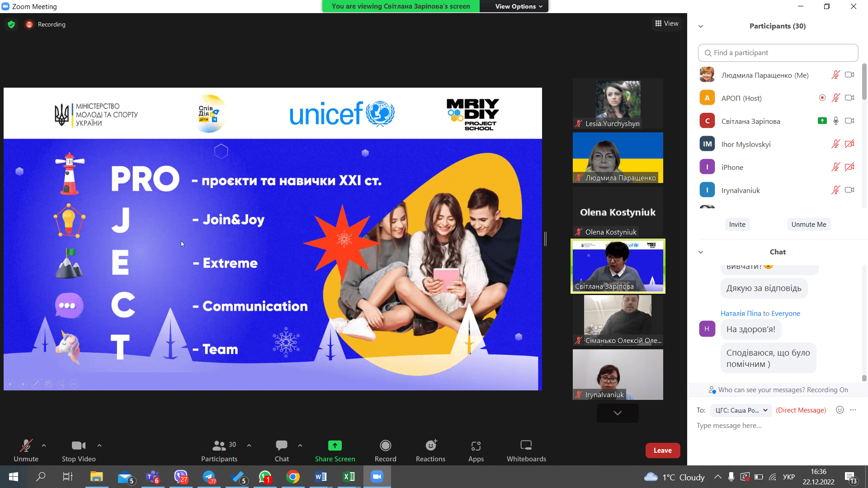Open the View layout menu
Image resolution: width=868 pixels, height=488 pixels.
coord(667,23)
